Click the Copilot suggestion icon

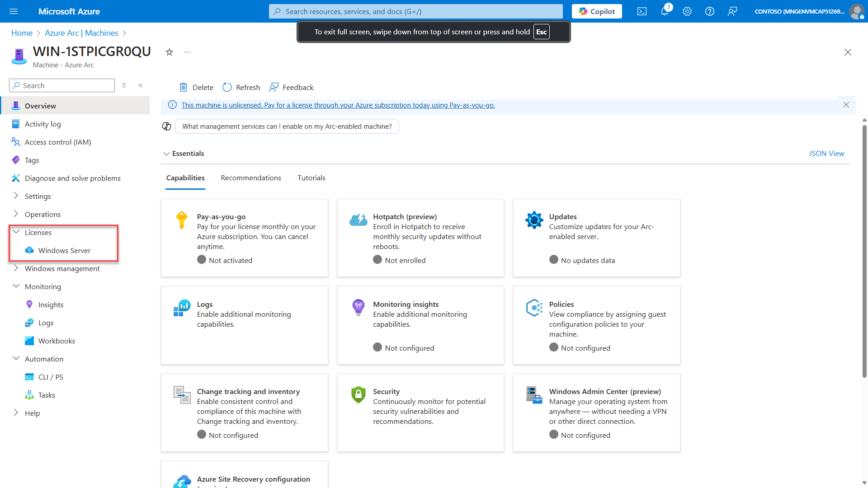coord(166,126)
